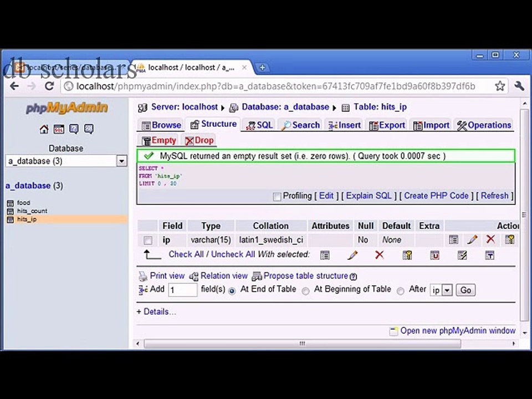Click the Check All link
Image resolution: width=532 pixels, height=399 pixels.
click(186, 254)
